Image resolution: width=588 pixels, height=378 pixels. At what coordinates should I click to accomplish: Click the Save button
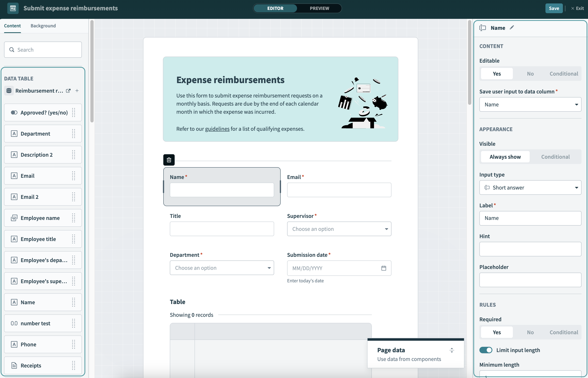554,8
